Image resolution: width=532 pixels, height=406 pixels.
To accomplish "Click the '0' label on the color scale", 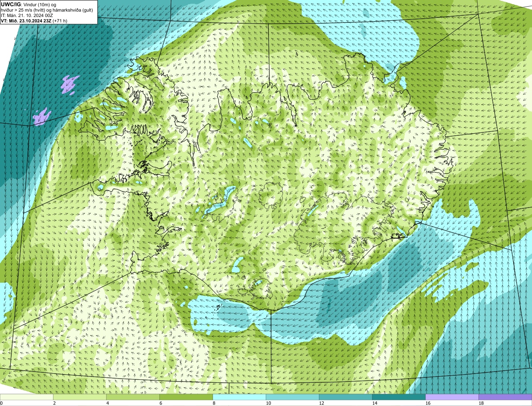I will (x=1, y=403).
